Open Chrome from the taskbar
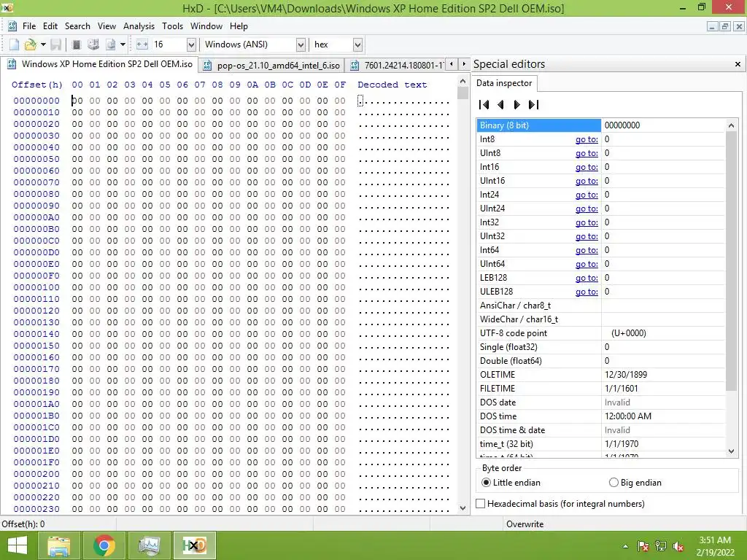Image resolution: width=747 pixels, height=560 pixels. click(x=104, y=545)
